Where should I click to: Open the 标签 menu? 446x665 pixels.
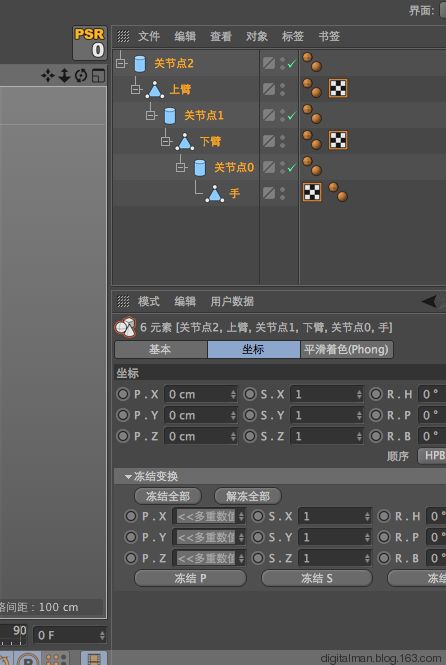click(293, 36)
